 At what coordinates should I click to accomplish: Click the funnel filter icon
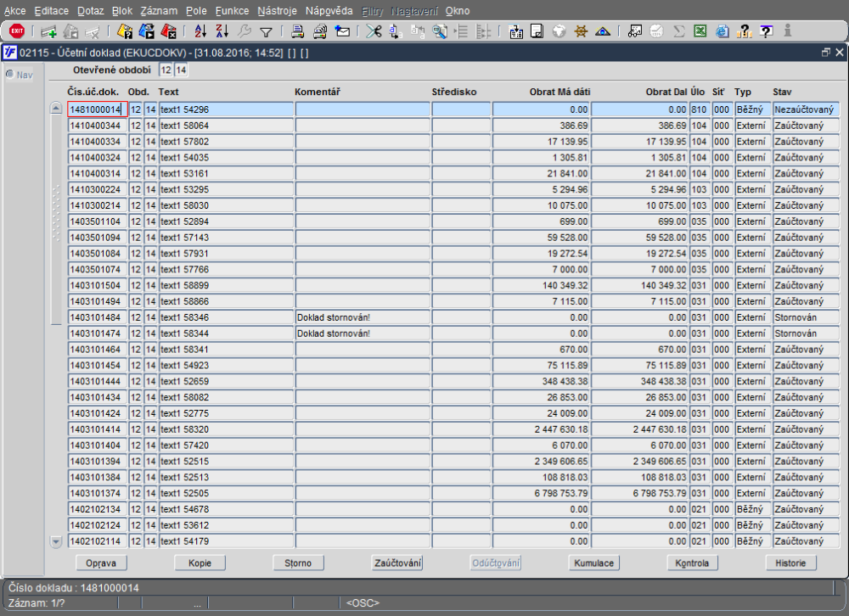[266, 32]
